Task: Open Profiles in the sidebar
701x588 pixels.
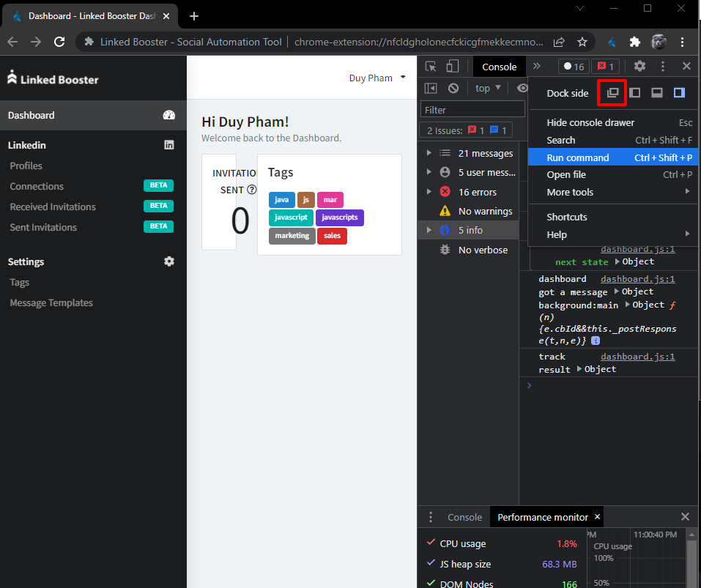Action: click(x=26, y=165)
